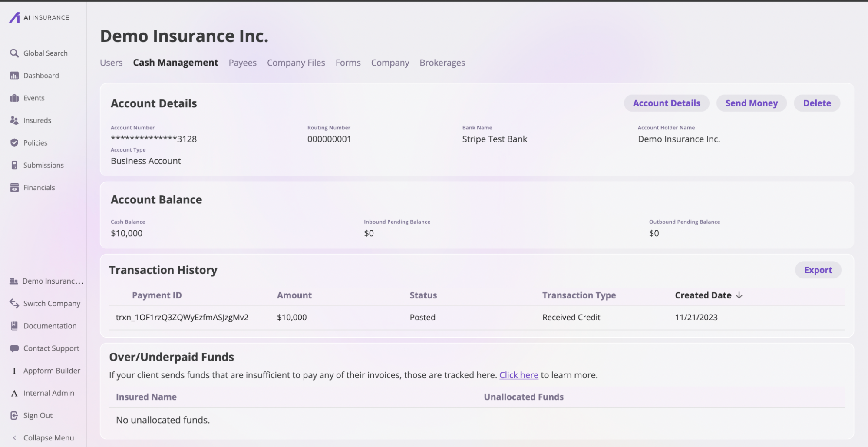Click the Insured Name column header
Viewport: 868px width, 447px height.
[146, 397]
